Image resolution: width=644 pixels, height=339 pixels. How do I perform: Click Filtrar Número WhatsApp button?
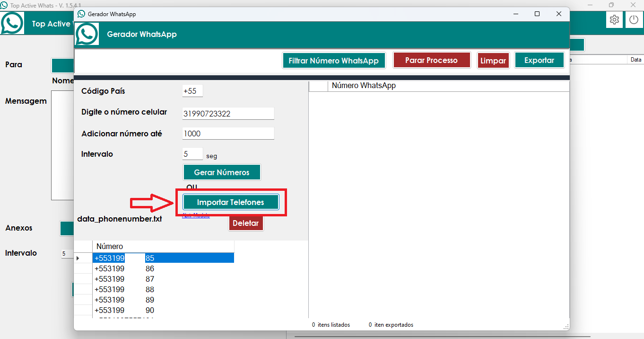point(334,61)
